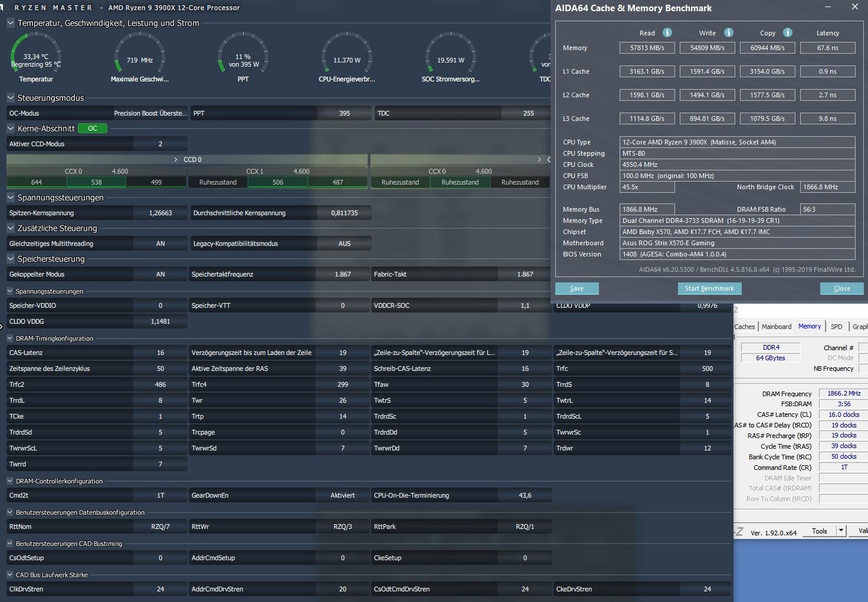868x602 pixels.
Task: Click the Save button in AIDA64
Action: [577, 288]
